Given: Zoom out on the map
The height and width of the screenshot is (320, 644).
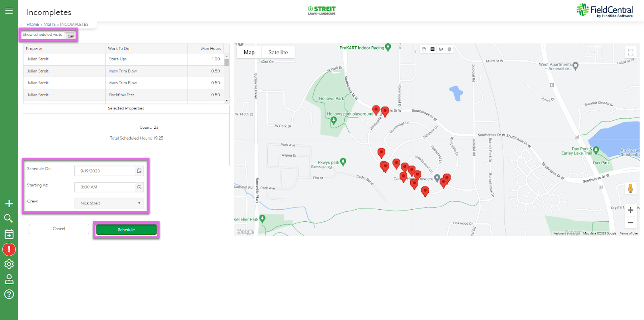Looking at the screenshot, I should pos(630,222).
